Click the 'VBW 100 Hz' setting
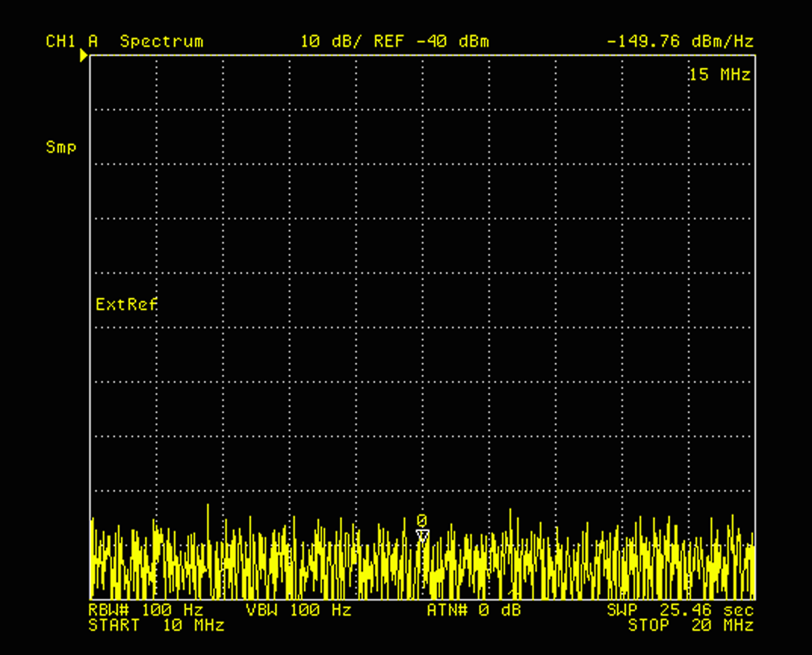Screen dimensions: 812x655 [299, 610]
